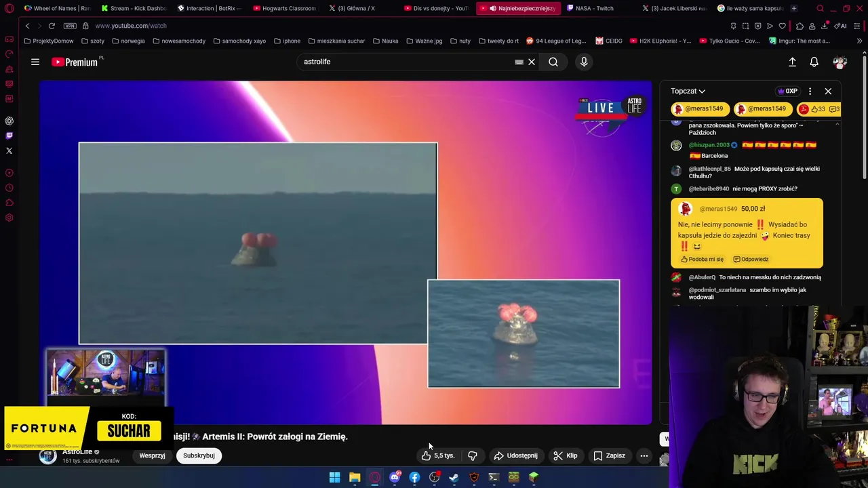Image resolution: width=868 pixels, height=488 pixels.
Task: Open the norwegia bookmarks folder
Action: tap(128, 41)
